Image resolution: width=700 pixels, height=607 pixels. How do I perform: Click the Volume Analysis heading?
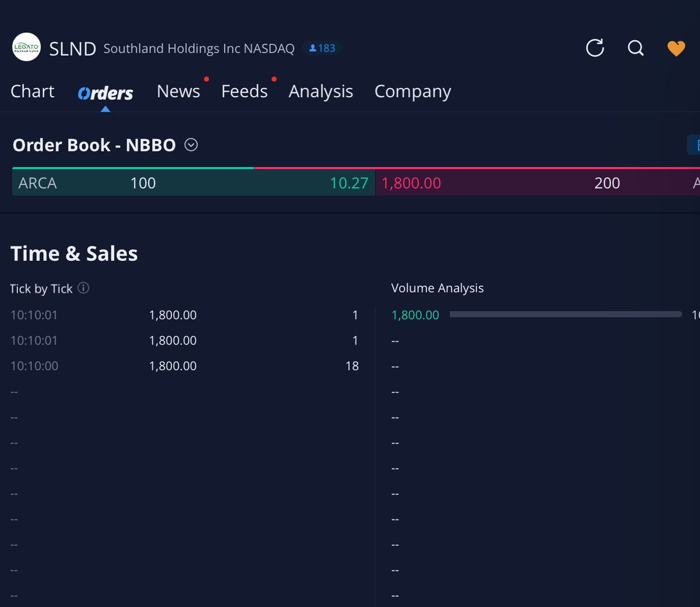tap(437, 288)
